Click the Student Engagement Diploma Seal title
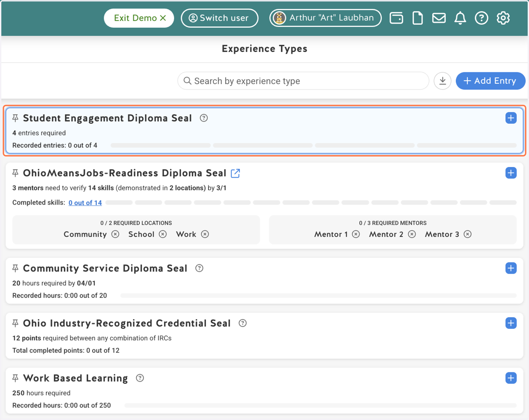 108,118
